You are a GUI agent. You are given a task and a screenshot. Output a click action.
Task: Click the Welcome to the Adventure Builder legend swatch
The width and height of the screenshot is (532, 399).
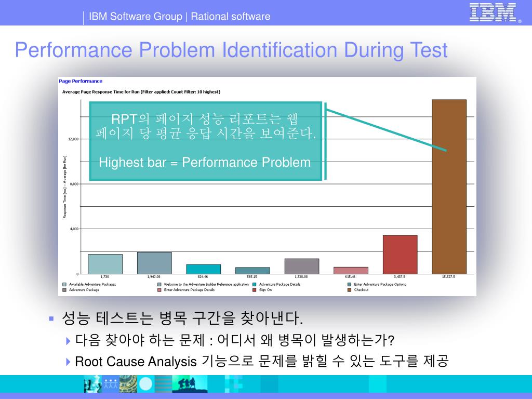point(159,284)
